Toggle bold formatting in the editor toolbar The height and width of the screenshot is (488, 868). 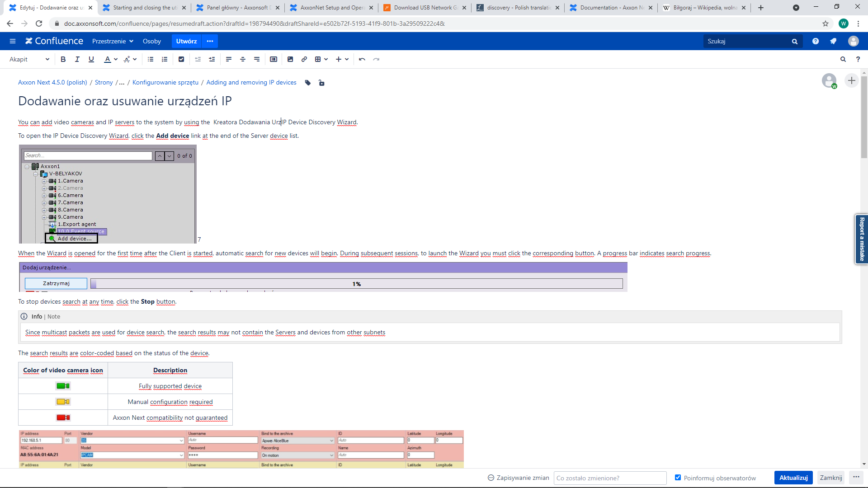tap(63, 59)
